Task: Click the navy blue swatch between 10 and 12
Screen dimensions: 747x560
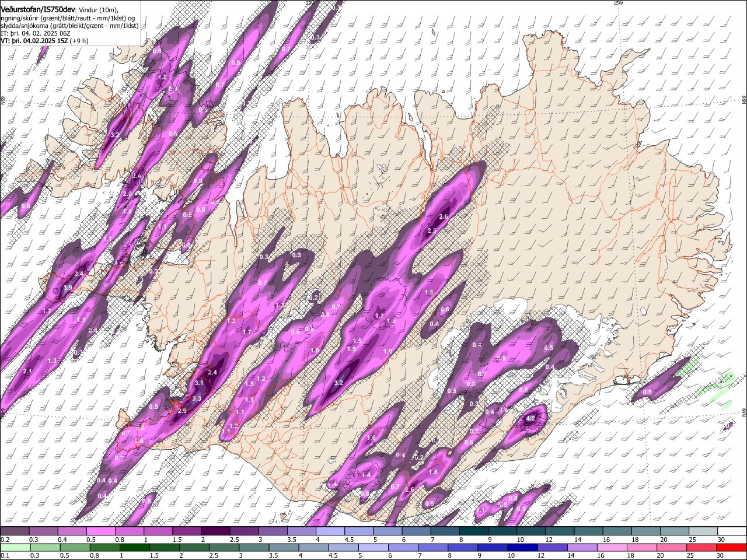Action: click(522, 547)
